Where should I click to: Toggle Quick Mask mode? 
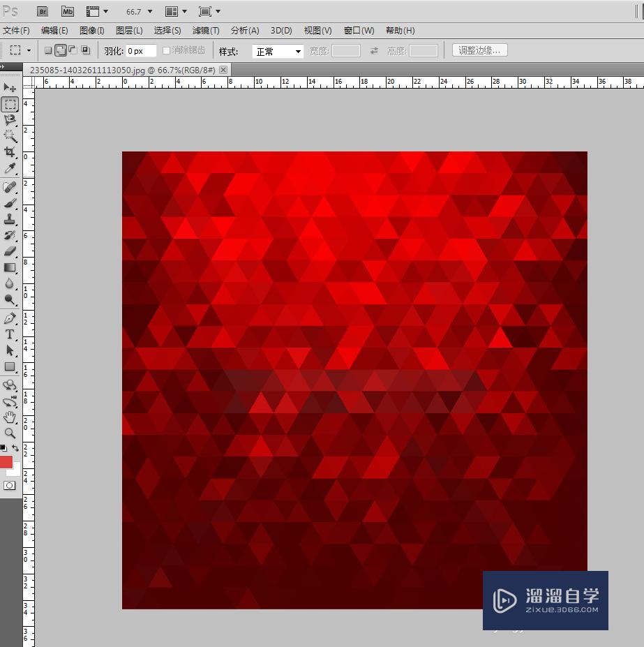click(x=9, y=485)
